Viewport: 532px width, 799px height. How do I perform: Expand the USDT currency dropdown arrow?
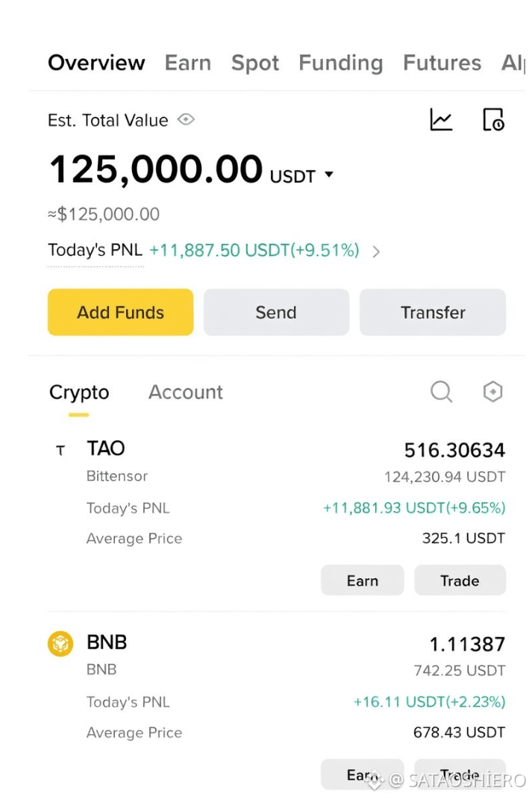329,175
